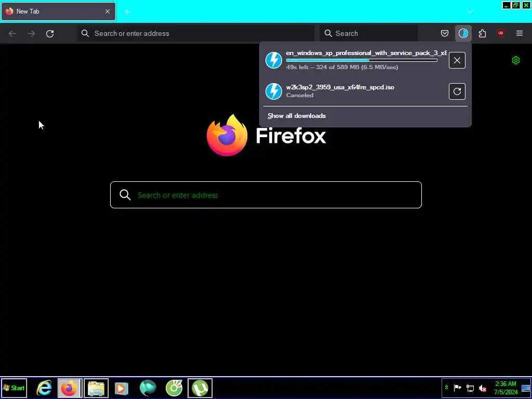Image resolution: width=532 pixels, height=399 pixels.
Task: Click the muted volume tray icon
Action: pyautogui.click(x=482, y=388)
